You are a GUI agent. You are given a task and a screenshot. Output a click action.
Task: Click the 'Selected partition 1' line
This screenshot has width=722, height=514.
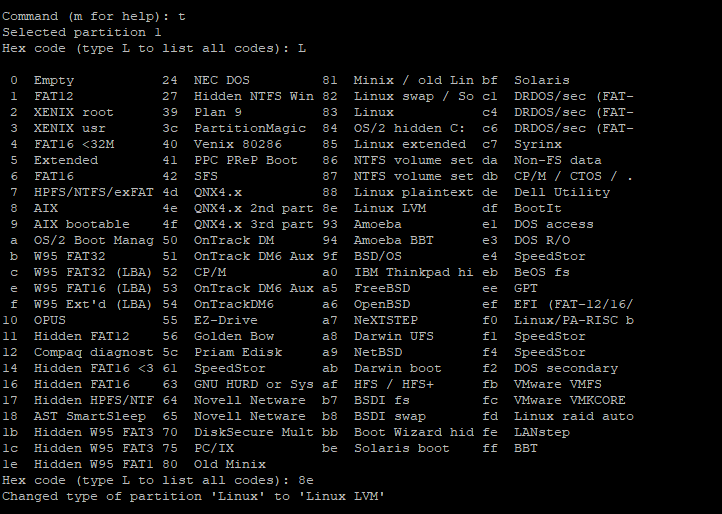tap(81, 32)
